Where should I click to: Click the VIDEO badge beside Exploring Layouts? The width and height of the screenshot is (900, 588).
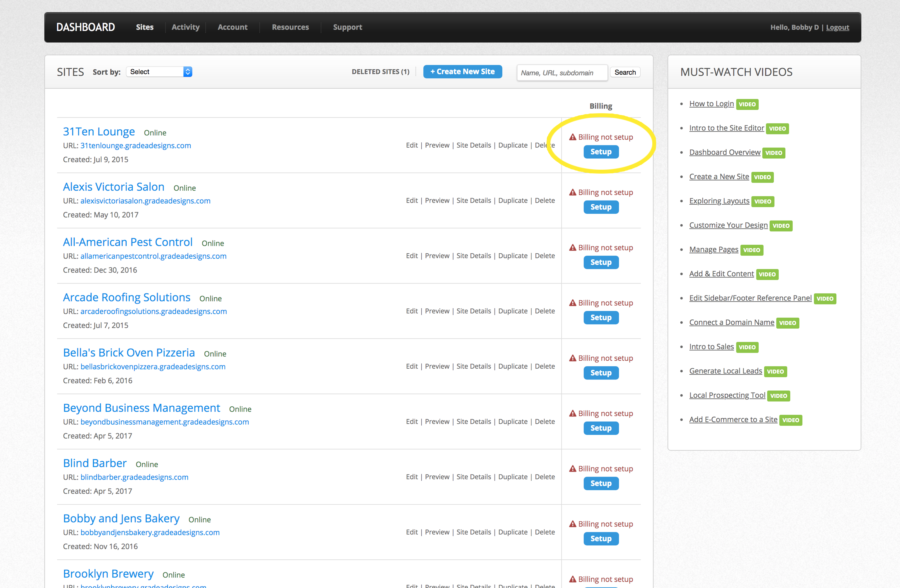click(x=763, y=201)
